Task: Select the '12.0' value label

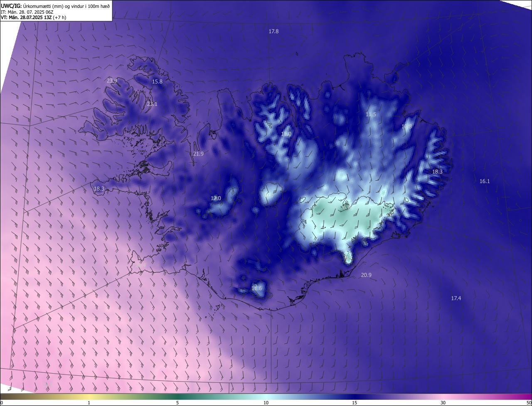Action: point(216,198)
